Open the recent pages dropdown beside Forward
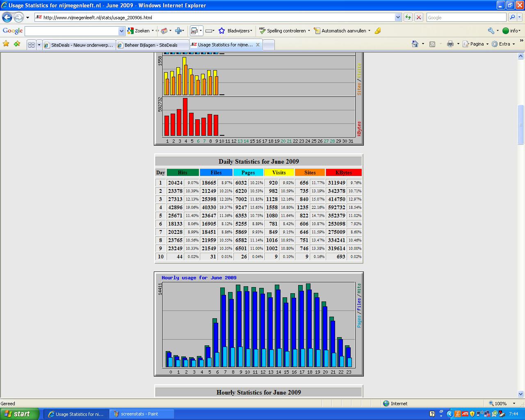 pos(27,18)
